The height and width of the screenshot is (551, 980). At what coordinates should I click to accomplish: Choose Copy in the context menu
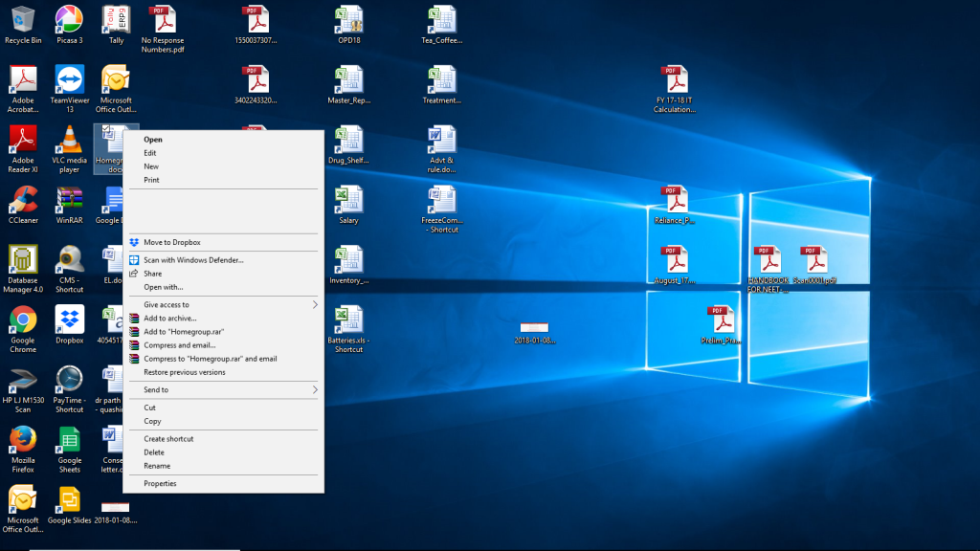point(224,422)
